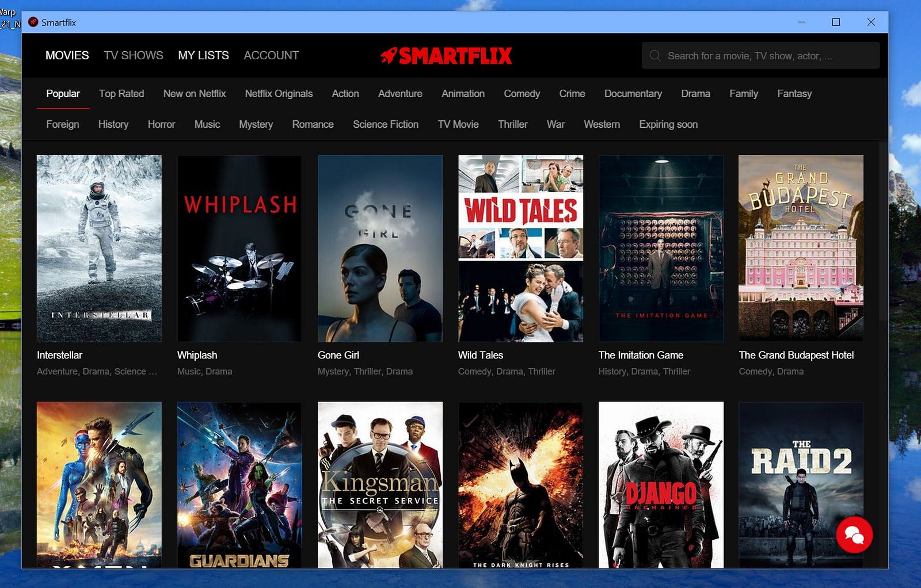Click the vertical scrollbar thumb
The width and height of the screenshot is (921, 588).
(883, 230)
